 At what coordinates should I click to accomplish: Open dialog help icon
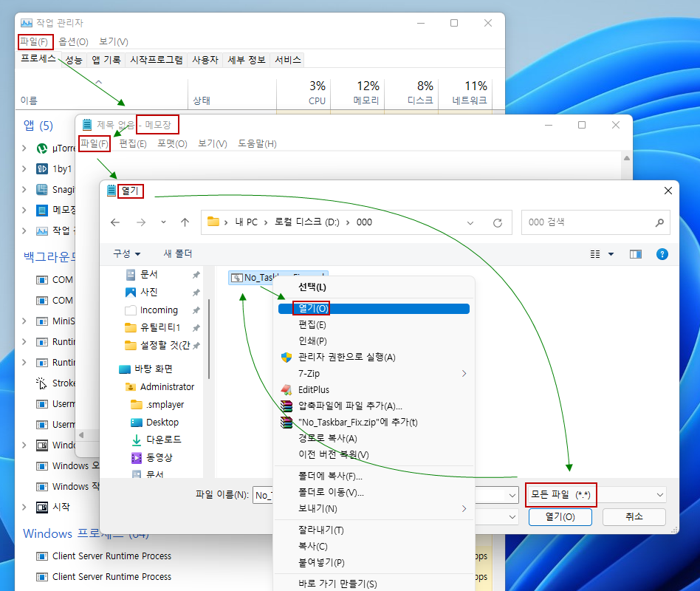662,254
